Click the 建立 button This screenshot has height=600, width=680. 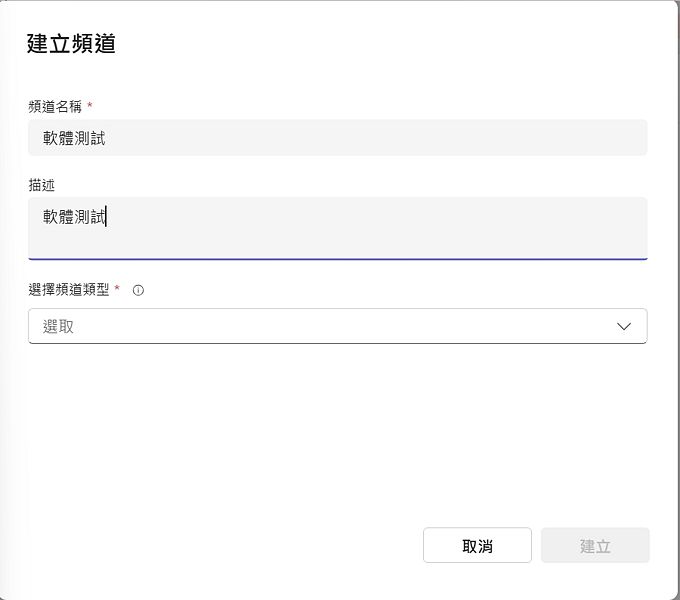click(x=595, y=546)
